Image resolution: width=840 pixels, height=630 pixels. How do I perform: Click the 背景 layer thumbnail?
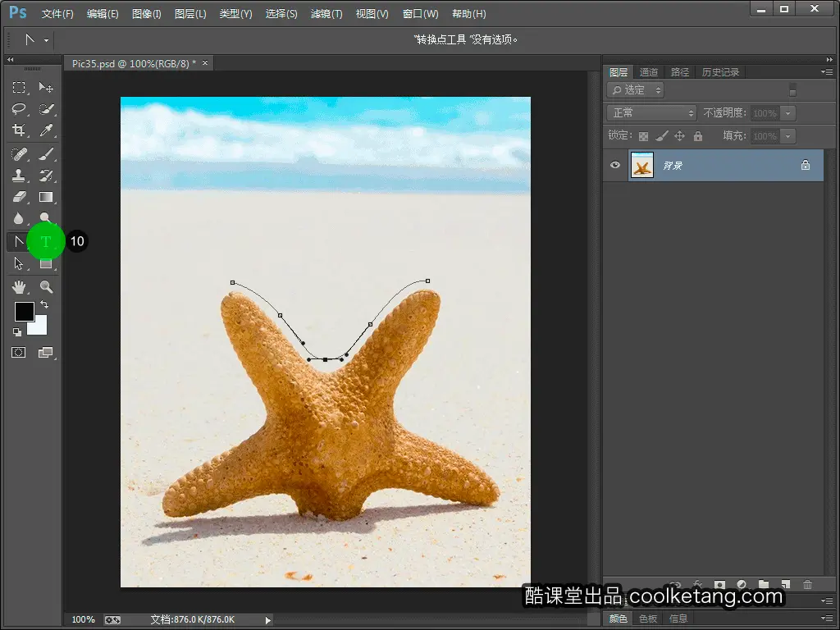pos(641,165)
